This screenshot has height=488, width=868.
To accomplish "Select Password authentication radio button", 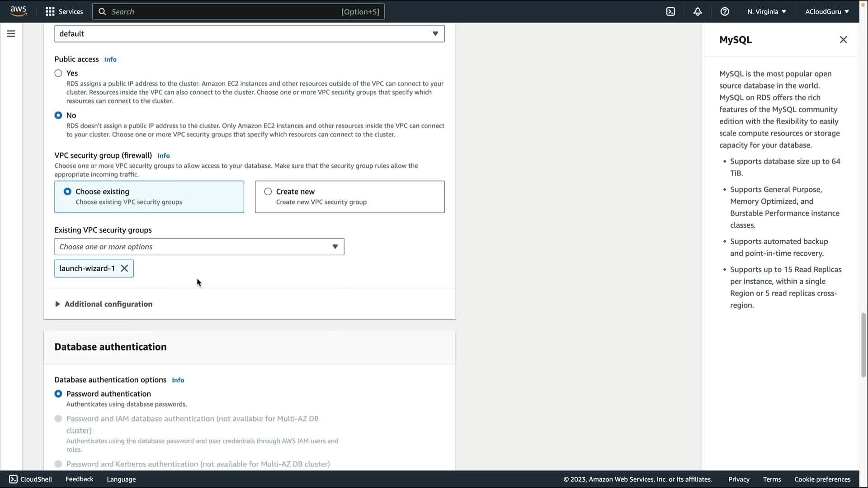I will click(58, 394).
